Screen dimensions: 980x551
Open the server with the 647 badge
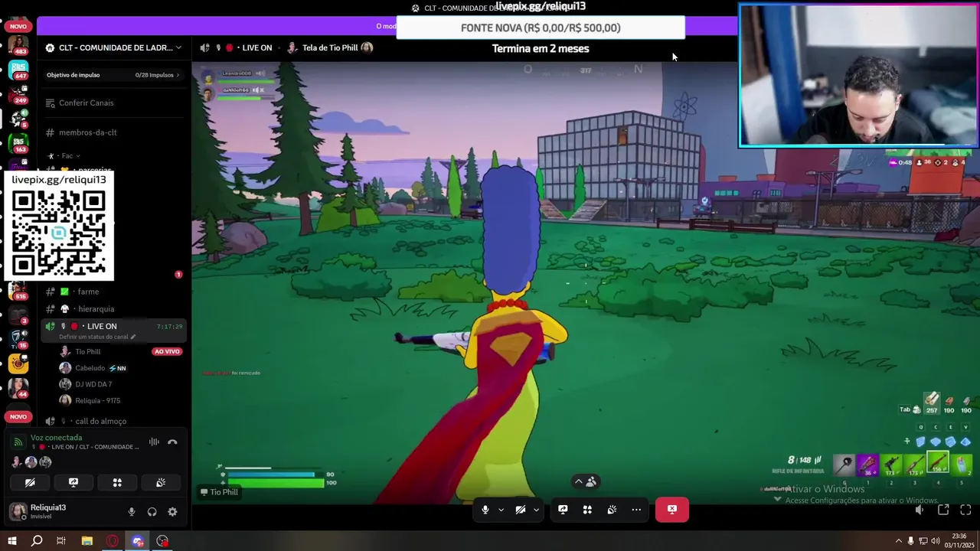(x=18, y=70)
